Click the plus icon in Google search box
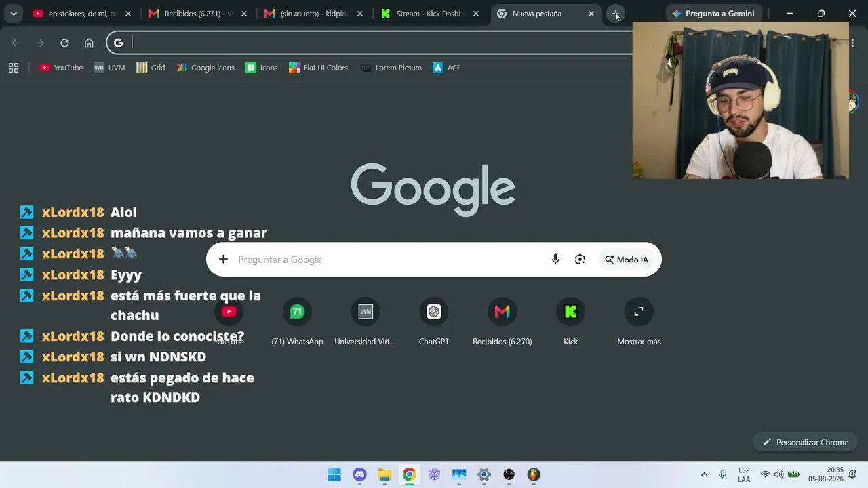 point(223,260)
